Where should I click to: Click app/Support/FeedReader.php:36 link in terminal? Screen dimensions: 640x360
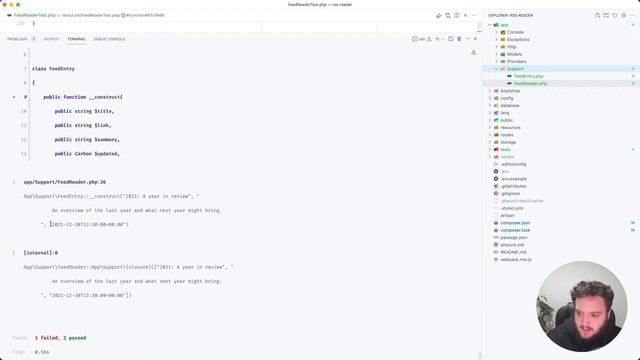tap(64, 182)
